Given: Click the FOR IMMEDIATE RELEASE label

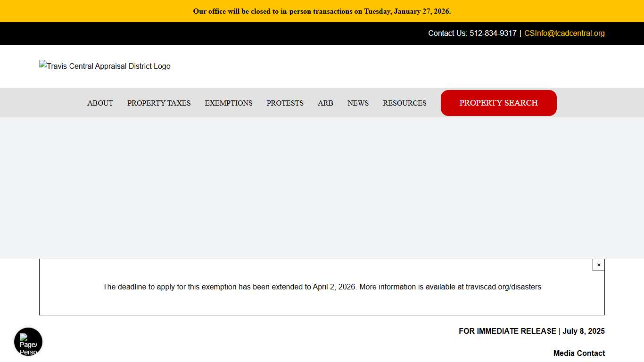Looking at the screenshot, I should click(507, 331).
